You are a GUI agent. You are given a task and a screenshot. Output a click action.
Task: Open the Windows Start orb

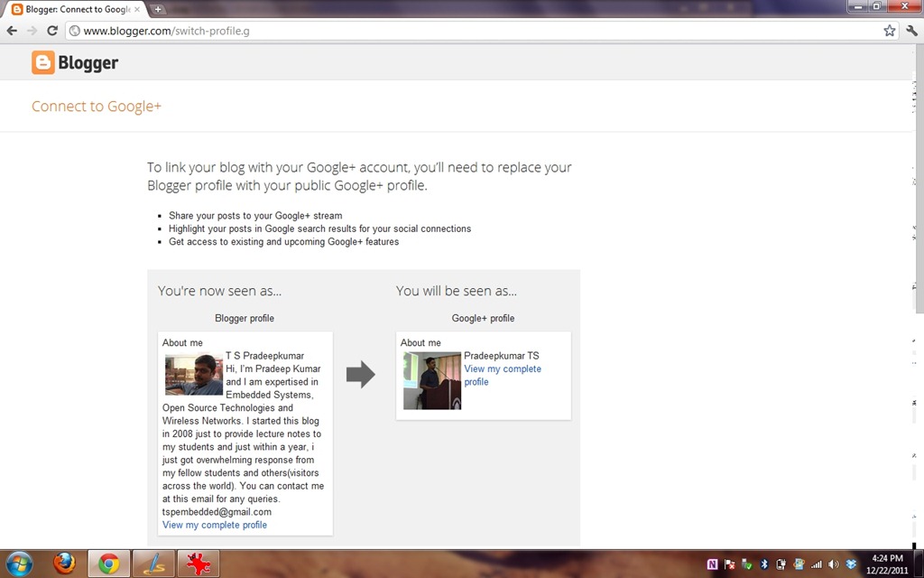click(x=20, y=564)
